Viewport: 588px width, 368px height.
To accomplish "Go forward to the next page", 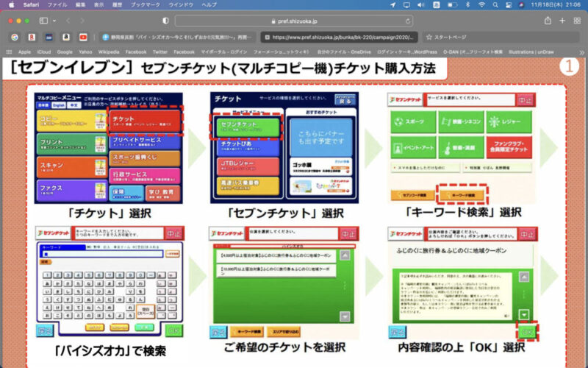I will pos(82,21).
